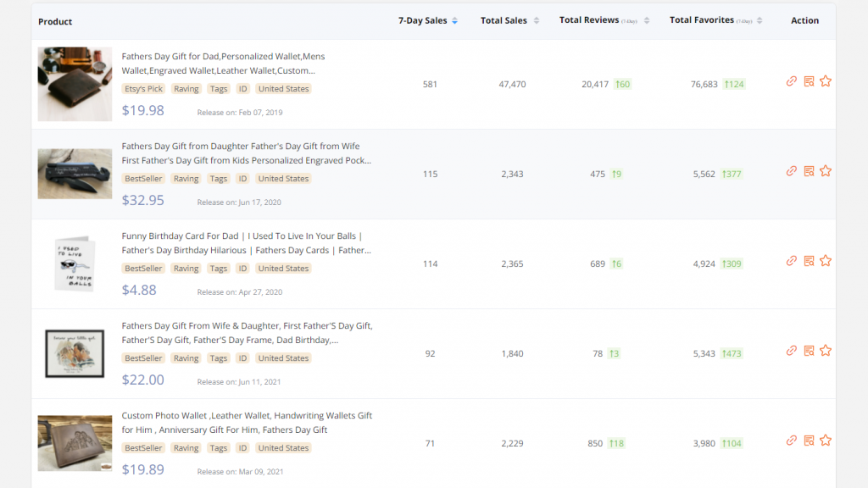Sort by Total Sales column arrows
868x488 pixels.
click(x=536, y=21)
